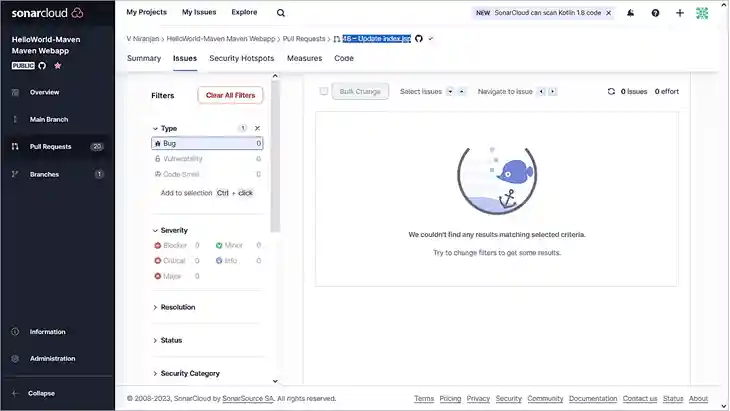Open the Pricing footer link

tap(450, 399)
